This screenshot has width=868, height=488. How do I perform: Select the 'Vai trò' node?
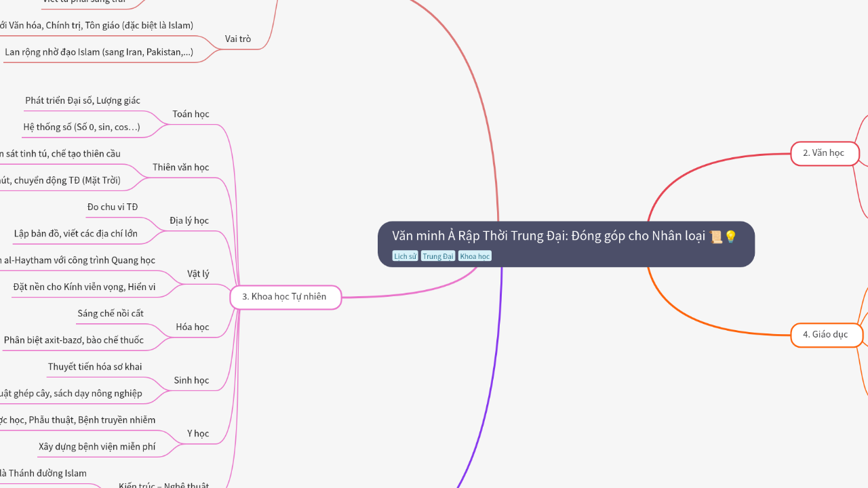click(x=238, y=39)
